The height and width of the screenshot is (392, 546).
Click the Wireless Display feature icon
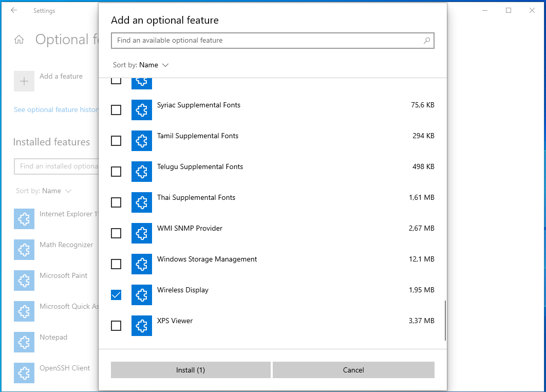tap(141, 295)
